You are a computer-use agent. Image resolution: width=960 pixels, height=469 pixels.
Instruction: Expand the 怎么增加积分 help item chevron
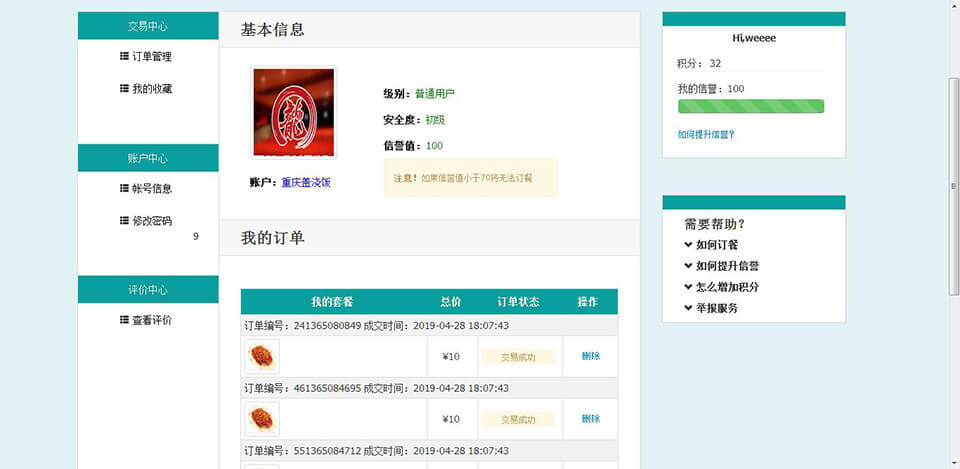pos(688,287)
